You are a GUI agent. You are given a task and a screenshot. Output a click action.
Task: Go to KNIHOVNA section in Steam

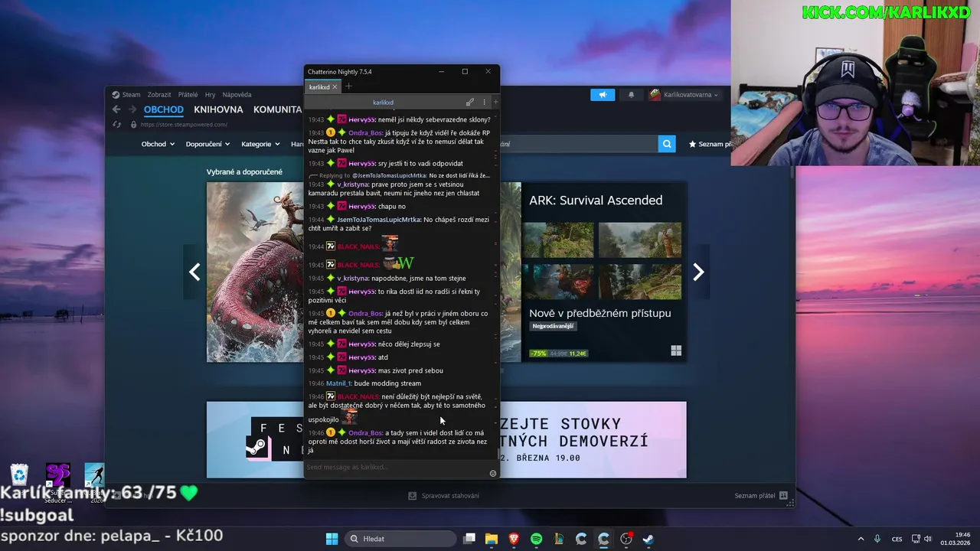tap(218, 109)
